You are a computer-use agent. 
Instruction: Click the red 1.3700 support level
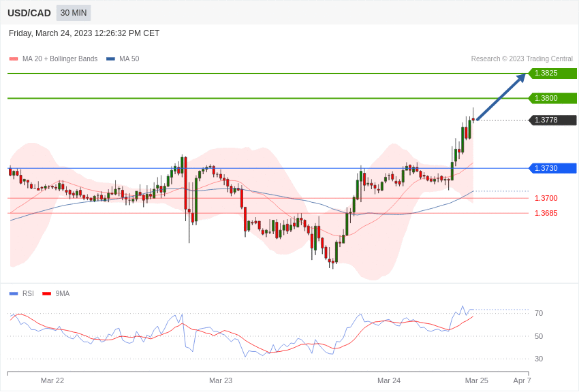pos(546,198)
